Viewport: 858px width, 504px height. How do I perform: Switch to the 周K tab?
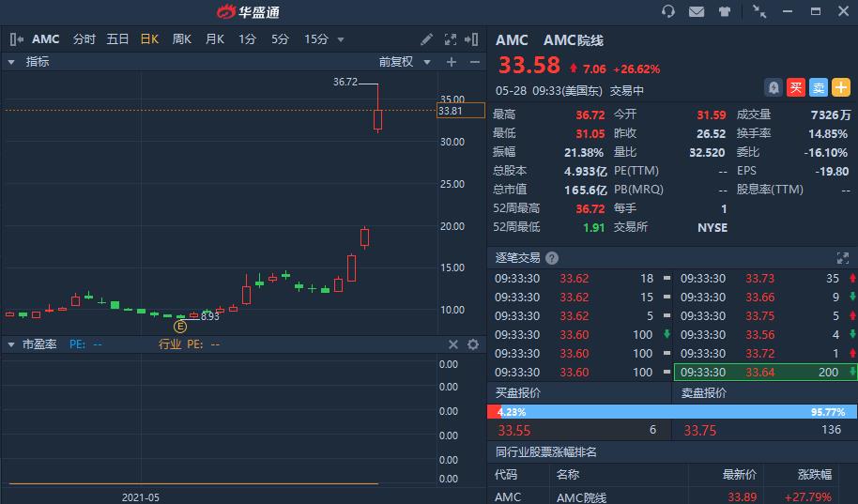pos(182,39)
